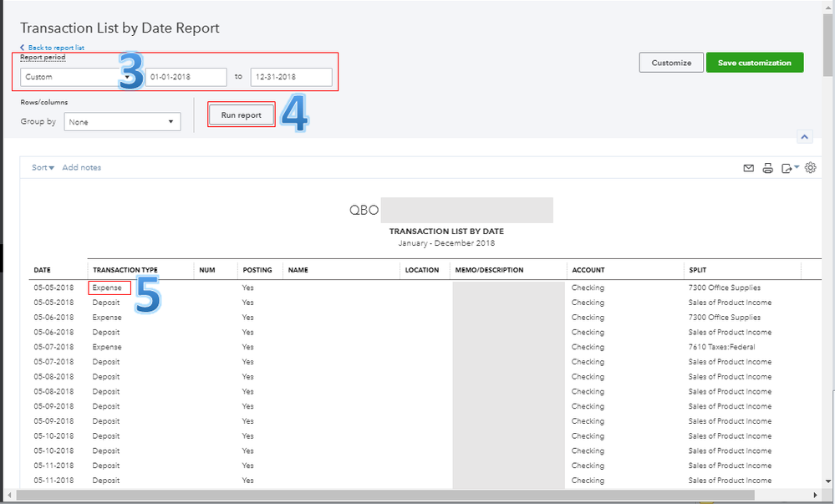
Task: Email the report using the envelope icon
Action: click(x=749, y=168)
